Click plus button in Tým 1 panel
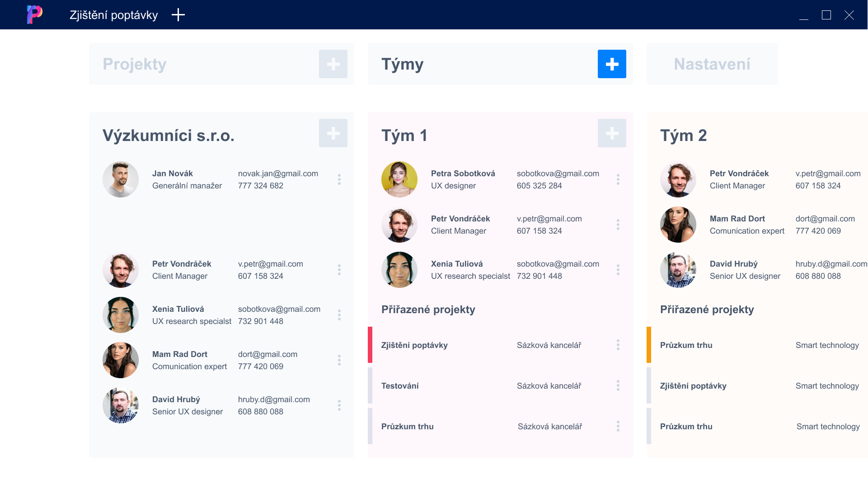Image resolution: width=868 pixels, height=488 pixels. click(612, 133)
